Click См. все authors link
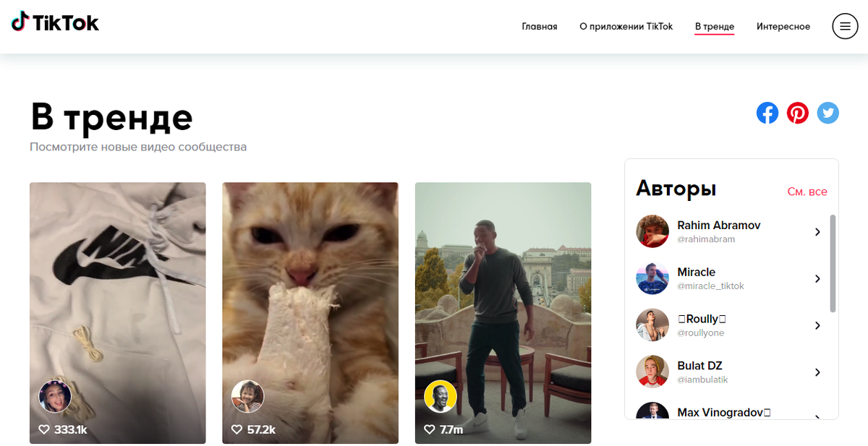This screenshot has width=868, height=446. [x=807, y=192]
